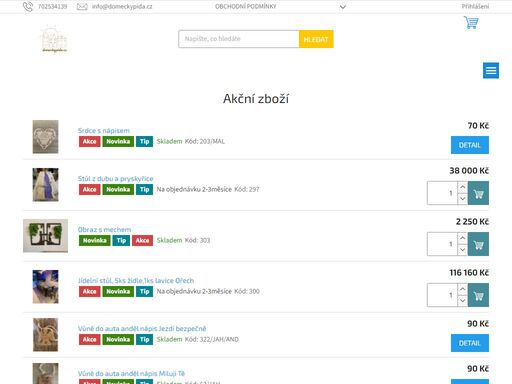512x384 pixels.
Task: Open Obchodní podmínky menu item
Action: tap(246, 6)
